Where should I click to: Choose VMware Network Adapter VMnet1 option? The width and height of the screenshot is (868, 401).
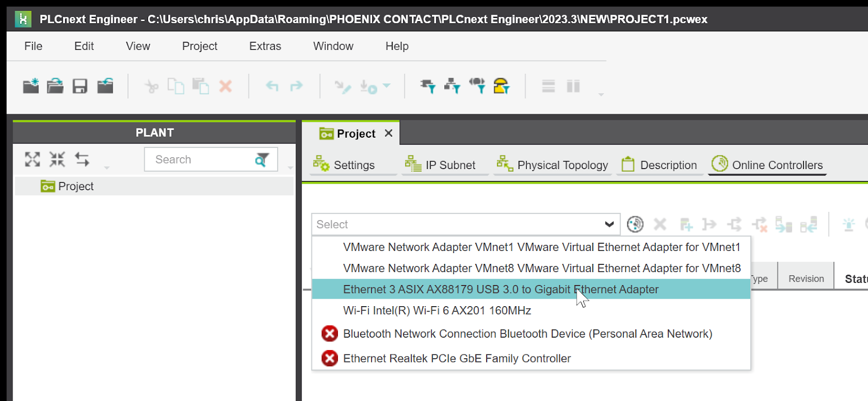(531, 247)
